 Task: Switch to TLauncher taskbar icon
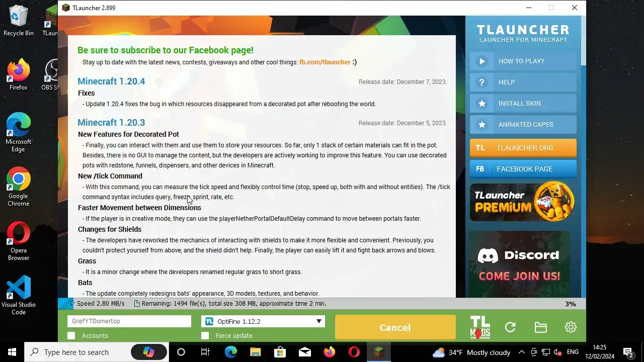pyautogui.click(x=379, y=352)
